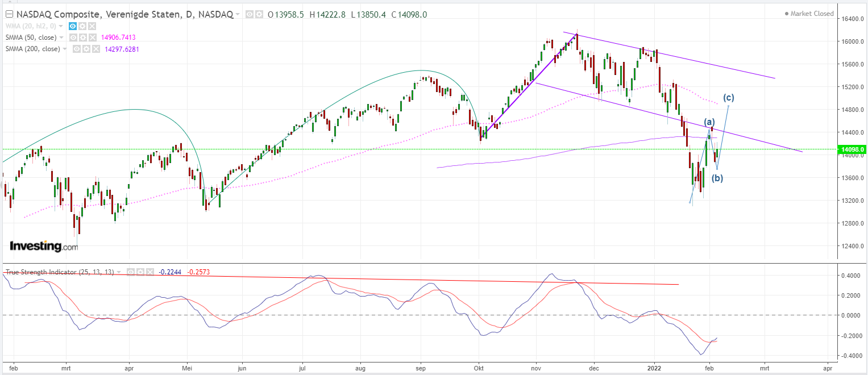Click the TSI signal value -0.2573
Viewport: 868px width, 375px height.
point(198,272)
